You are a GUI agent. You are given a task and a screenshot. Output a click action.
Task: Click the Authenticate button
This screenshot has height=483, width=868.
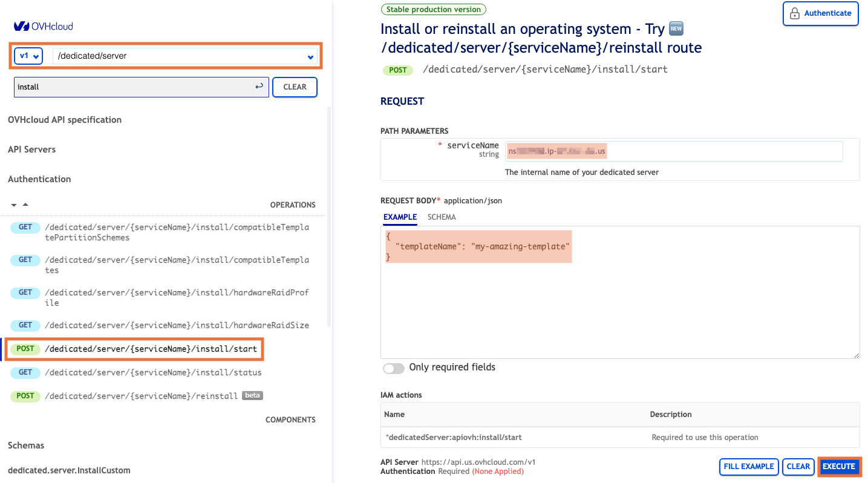tap(821, 13)
